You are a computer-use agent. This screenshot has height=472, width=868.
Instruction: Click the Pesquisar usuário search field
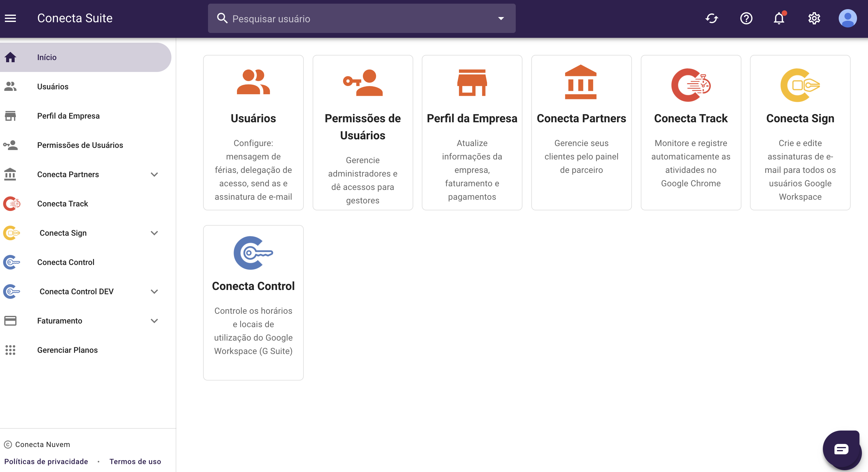coord(354,19)
